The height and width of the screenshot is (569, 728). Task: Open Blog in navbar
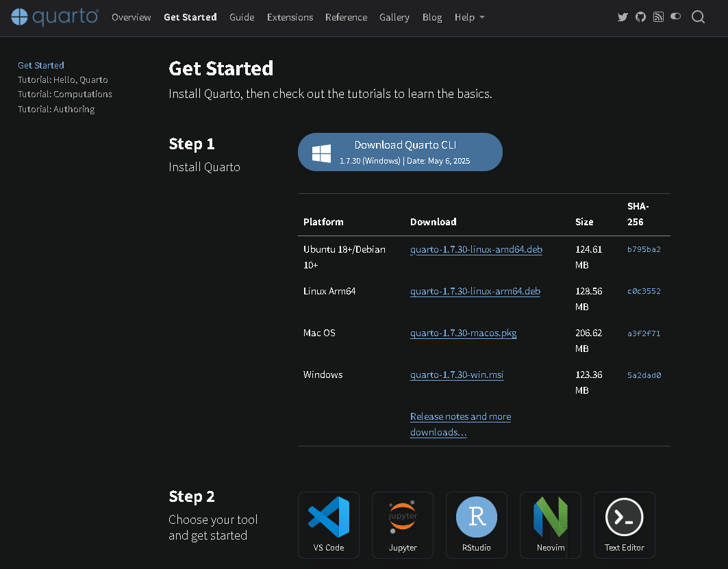click(432, 17)
